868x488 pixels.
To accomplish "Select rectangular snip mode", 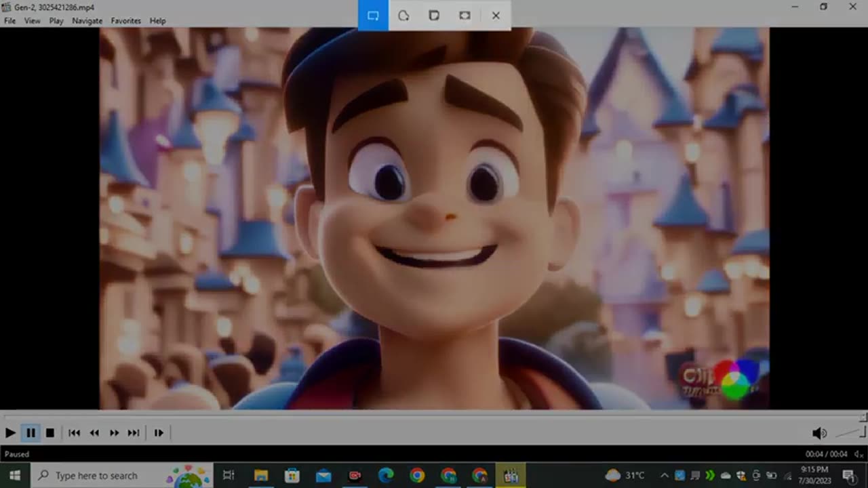I will coord(373,16).
